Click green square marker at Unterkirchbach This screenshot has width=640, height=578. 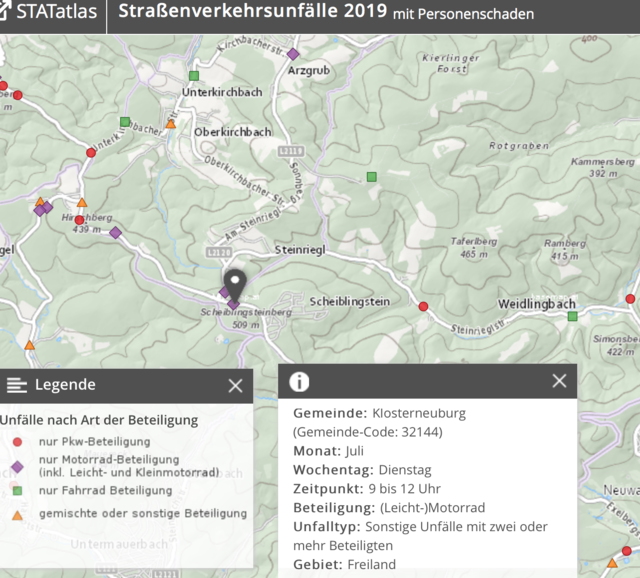[194, 76]
